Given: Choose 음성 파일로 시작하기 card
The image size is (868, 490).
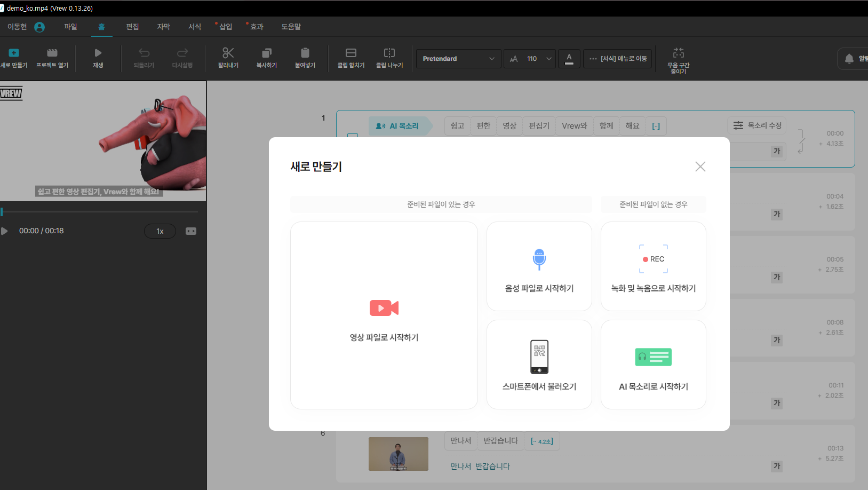Looking at the screenshot, I should pos(539,266).
